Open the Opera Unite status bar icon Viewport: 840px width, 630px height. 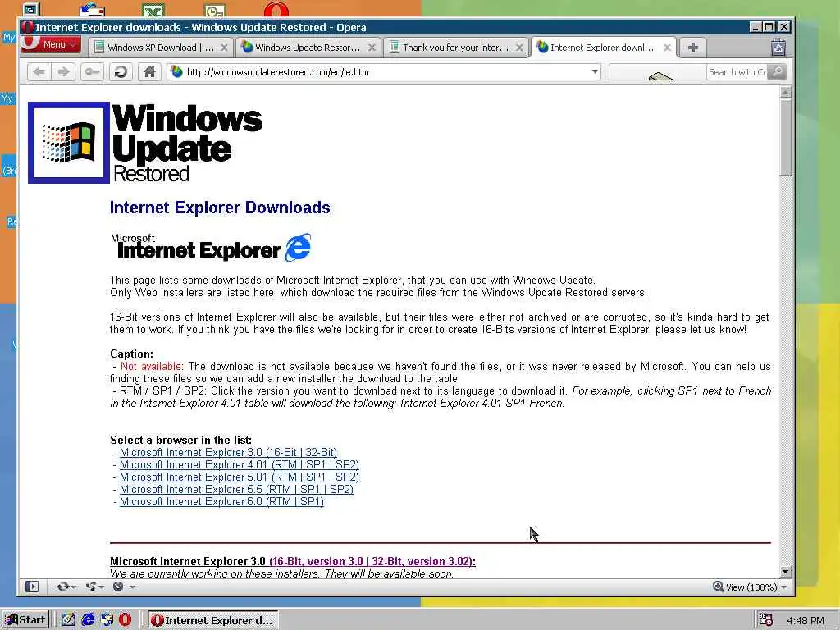click(x=91, y=587)
